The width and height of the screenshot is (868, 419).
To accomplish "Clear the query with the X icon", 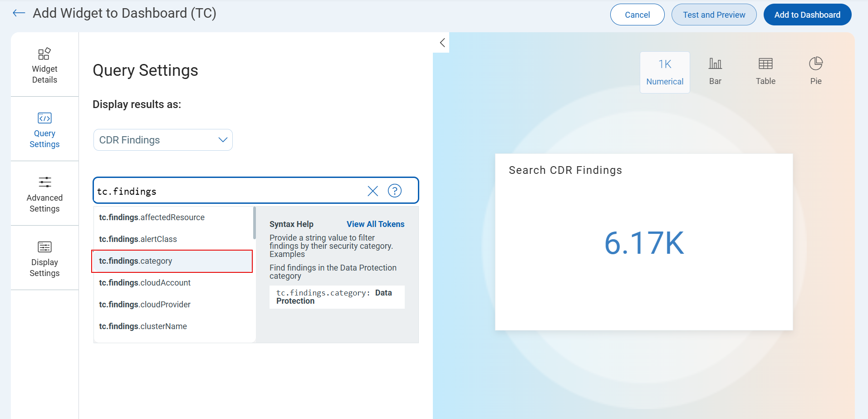I will [373, 191].
